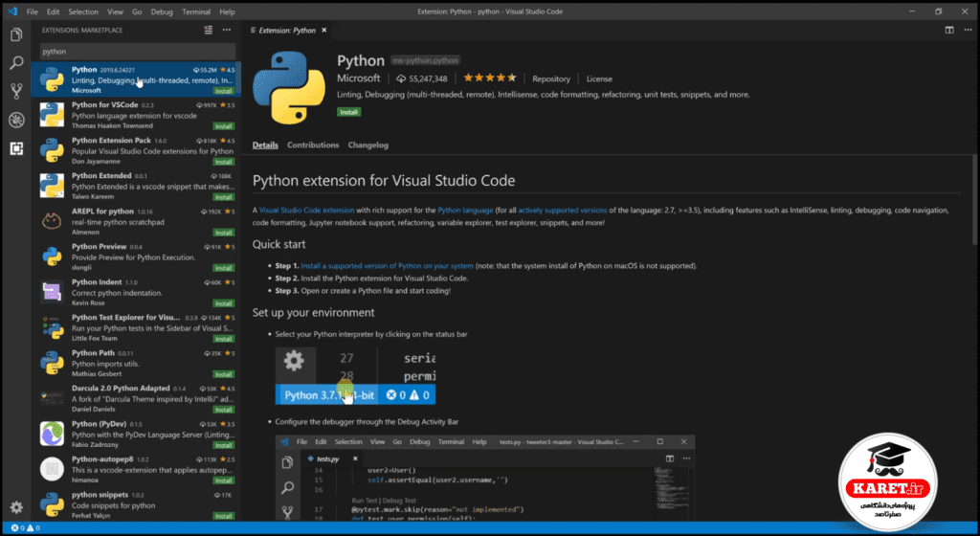Open the Explorer view in activity bar
The image size is (980, 536).
click(16, 34)
